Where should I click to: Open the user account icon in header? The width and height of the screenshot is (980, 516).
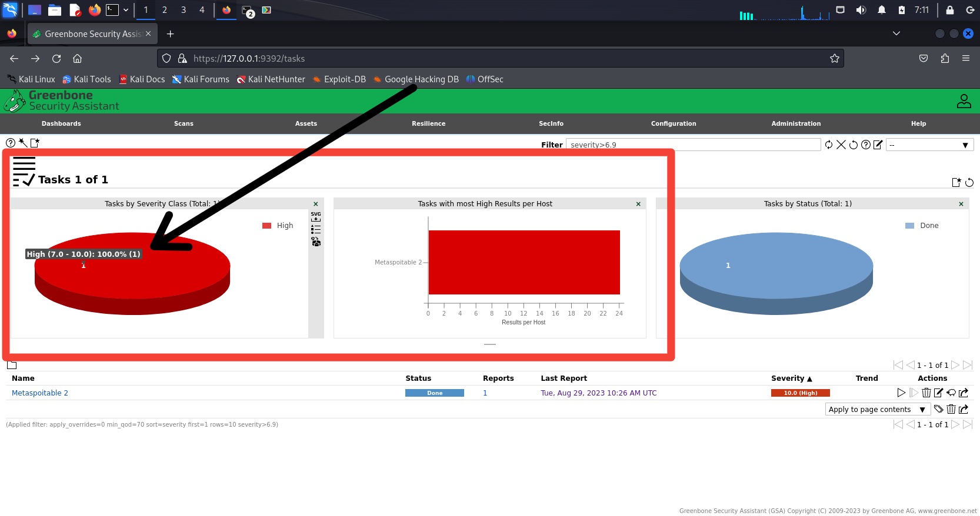964,101
